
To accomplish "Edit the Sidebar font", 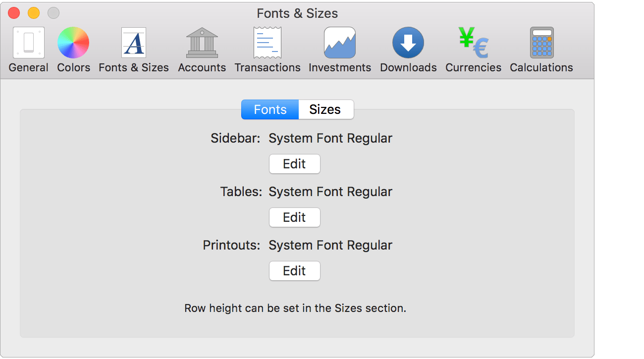I will click(x=294, y=164).
